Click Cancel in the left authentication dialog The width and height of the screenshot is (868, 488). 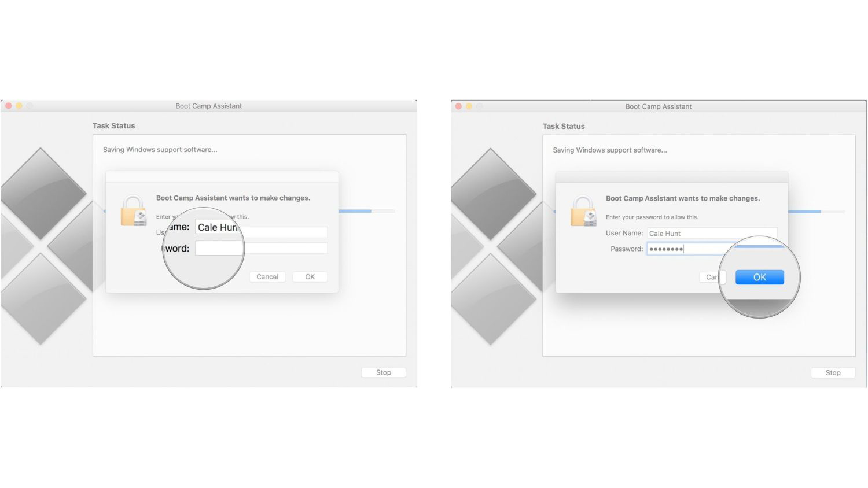[x=267, y=276]
